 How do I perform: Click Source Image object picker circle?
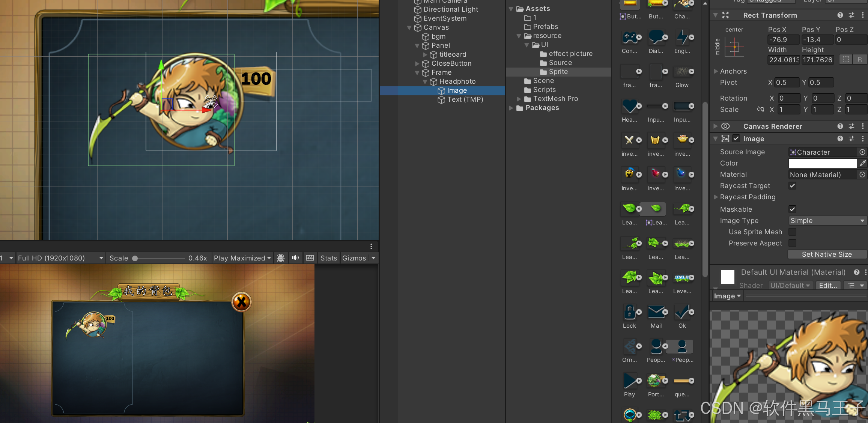[862, 152]
